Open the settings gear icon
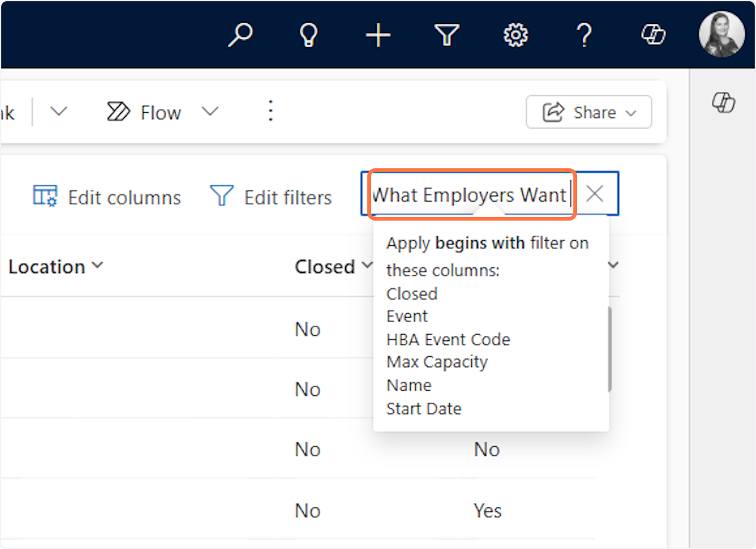 click(x=515, y=35)
